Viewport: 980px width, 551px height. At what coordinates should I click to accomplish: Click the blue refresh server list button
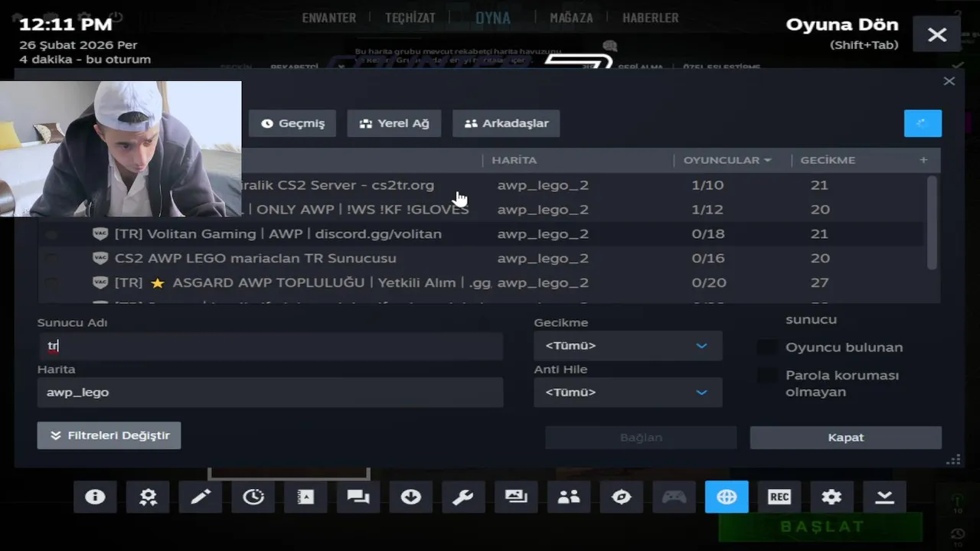point(923,123)
